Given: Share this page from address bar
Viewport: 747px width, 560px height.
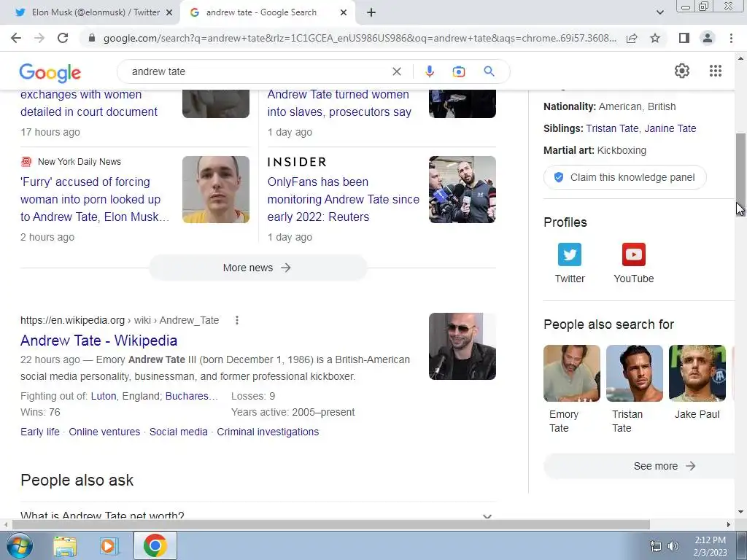Looking at the screenshot, I should [632, 38].
